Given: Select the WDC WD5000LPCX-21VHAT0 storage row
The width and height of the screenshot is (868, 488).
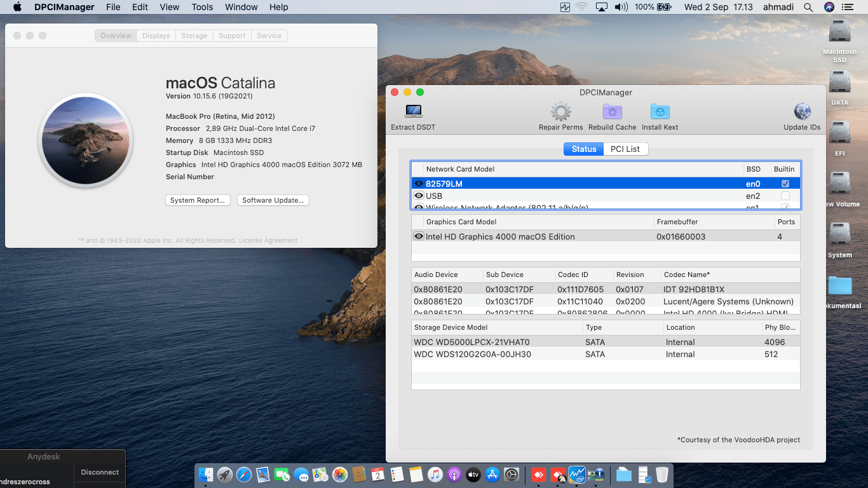Looking at the screenshot, I should coord(606,342).
